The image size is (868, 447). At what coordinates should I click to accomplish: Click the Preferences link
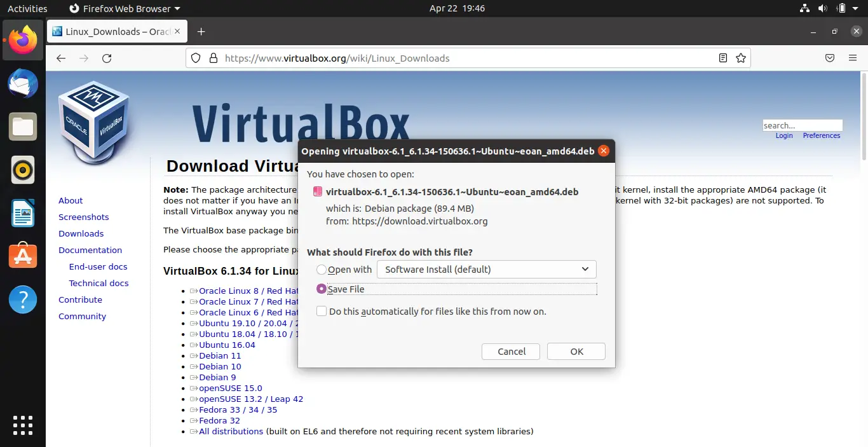[x=822, y=135]
